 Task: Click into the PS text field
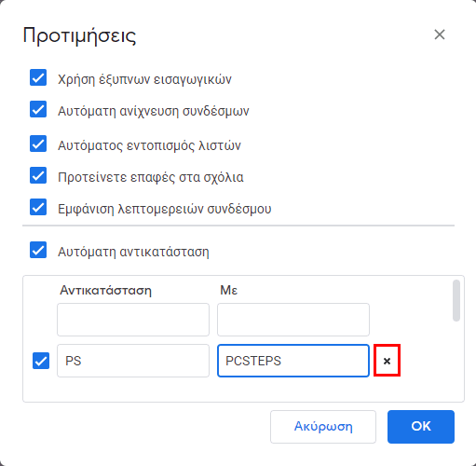(133, 361)
